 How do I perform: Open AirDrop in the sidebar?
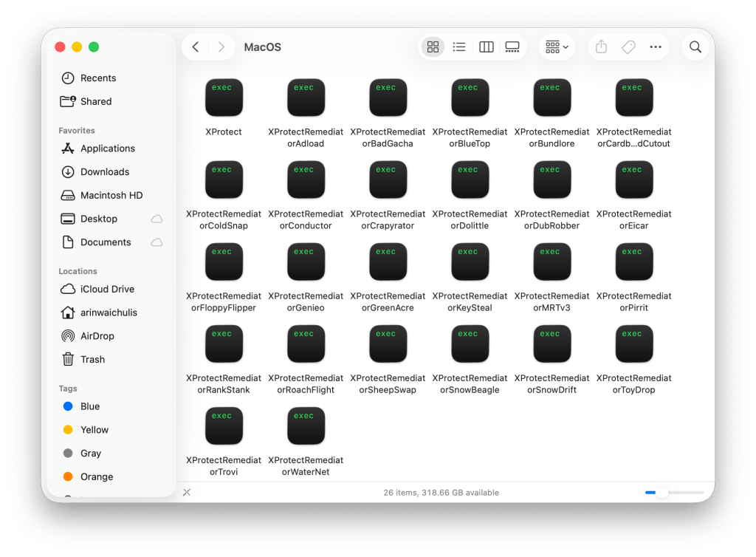(97, 336)
